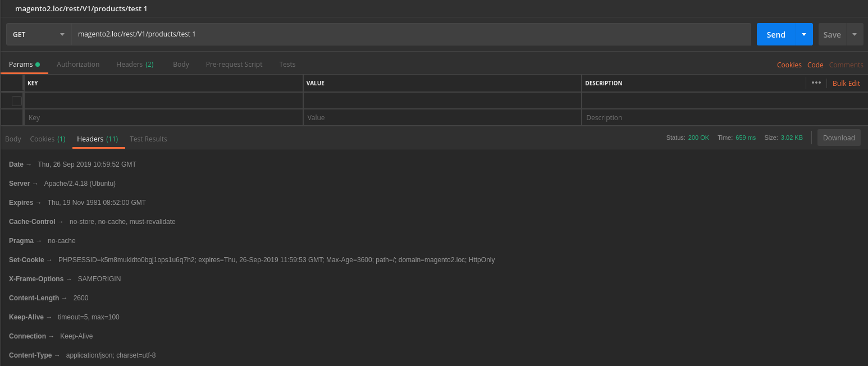The image size is (868, 366).
Task: Click the Expires header label
Action: (x=21, y=203)
